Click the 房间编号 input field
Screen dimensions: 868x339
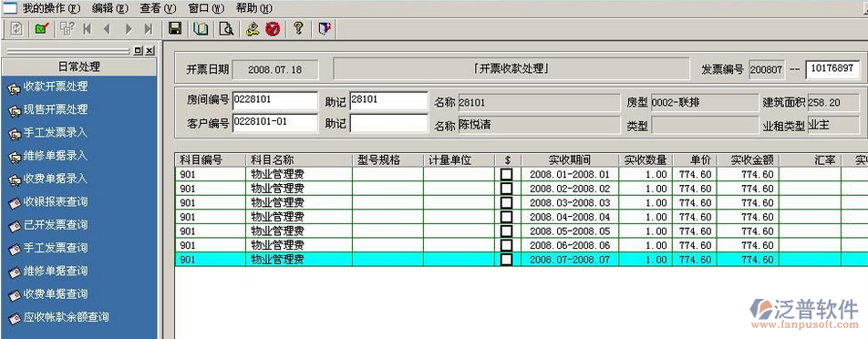pyautogui.click(x=275, y=100)
